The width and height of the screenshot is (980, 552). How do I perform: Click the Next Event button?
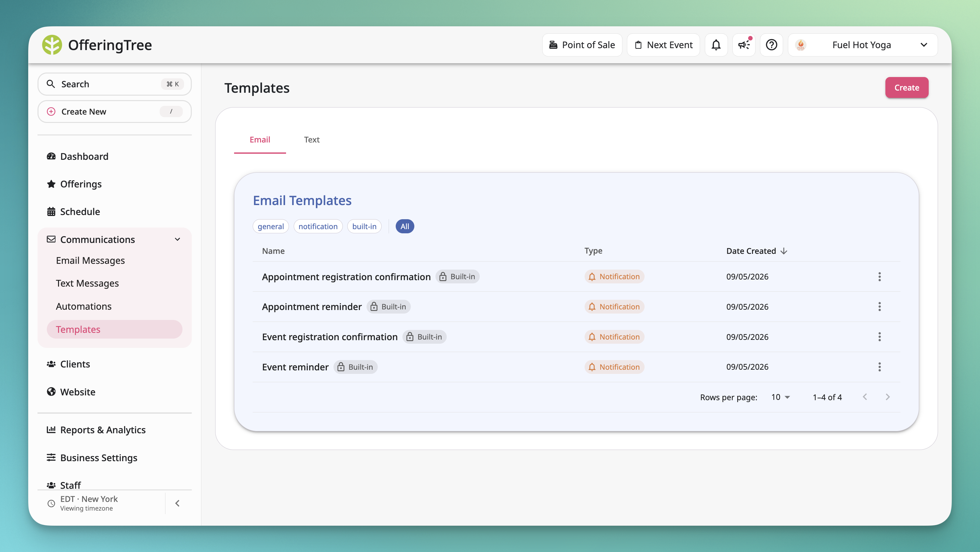[663, 45]
